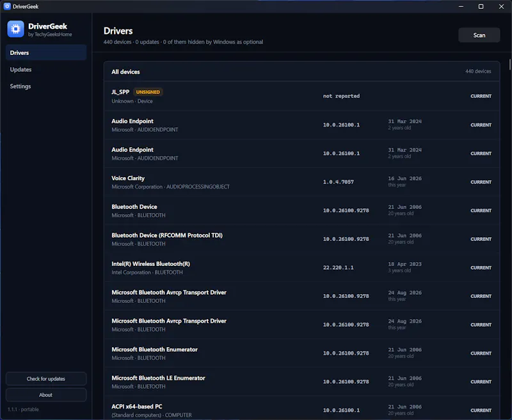Click the Check for updates button
This screenshot has width=512, height=420.
46,378
